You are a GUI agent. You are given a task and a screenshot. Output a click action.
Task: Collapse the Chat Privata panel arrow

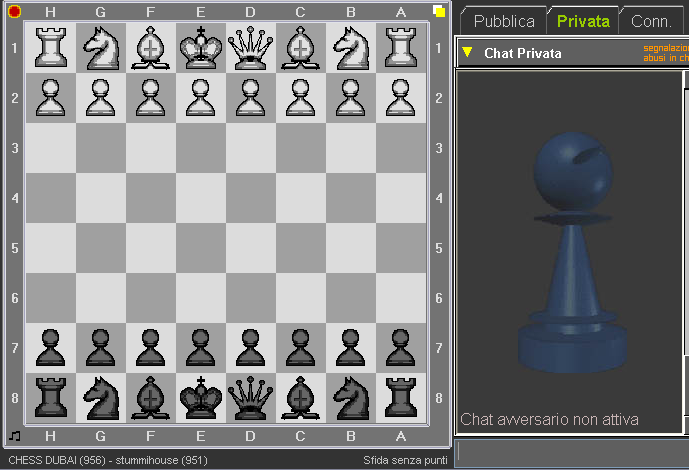[x=467, y=53]
